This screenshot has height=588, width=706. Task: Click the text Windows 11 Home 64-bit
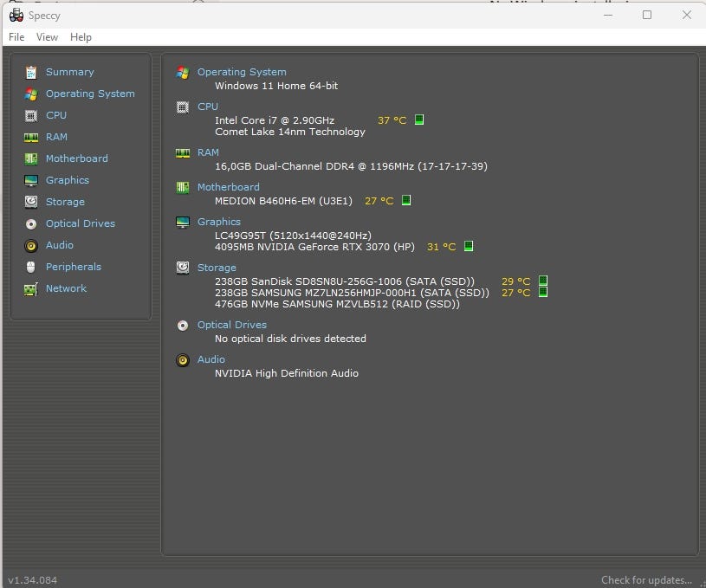pyautogui.click(x=276, y=86)
